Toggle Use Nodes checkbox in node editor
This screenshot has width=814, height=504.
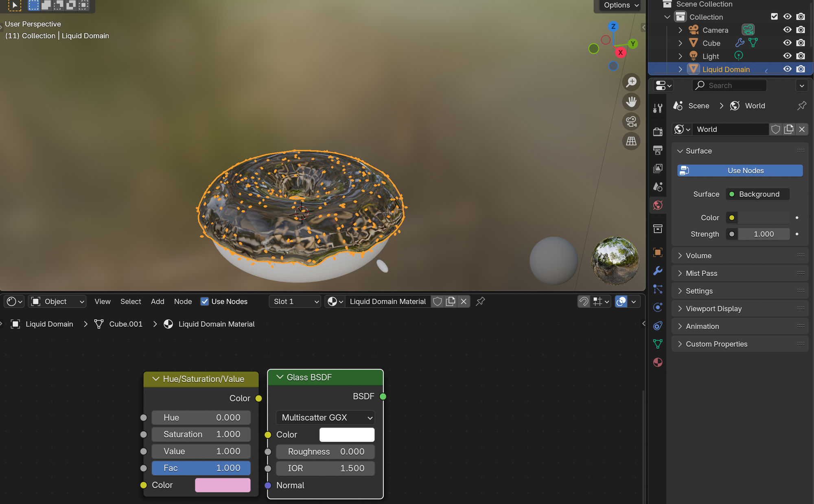point(205,301)
